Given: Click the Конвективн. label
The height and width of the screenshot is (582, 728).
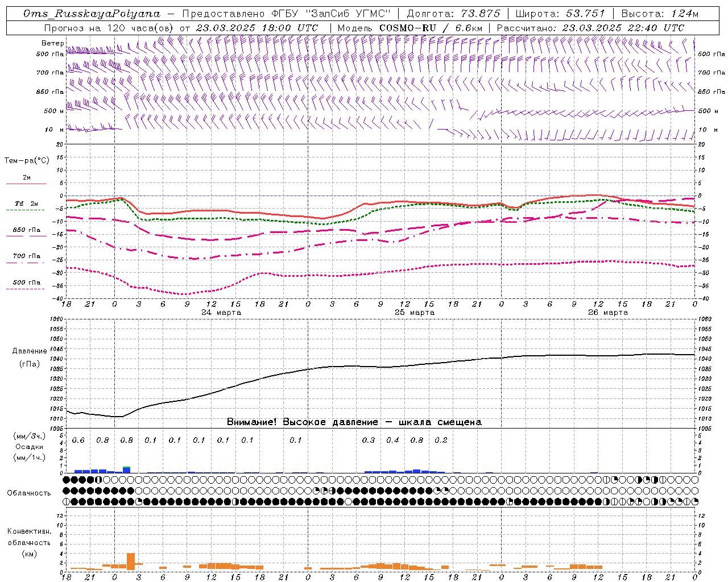Looking at the screenshot, I should (29, 531).
